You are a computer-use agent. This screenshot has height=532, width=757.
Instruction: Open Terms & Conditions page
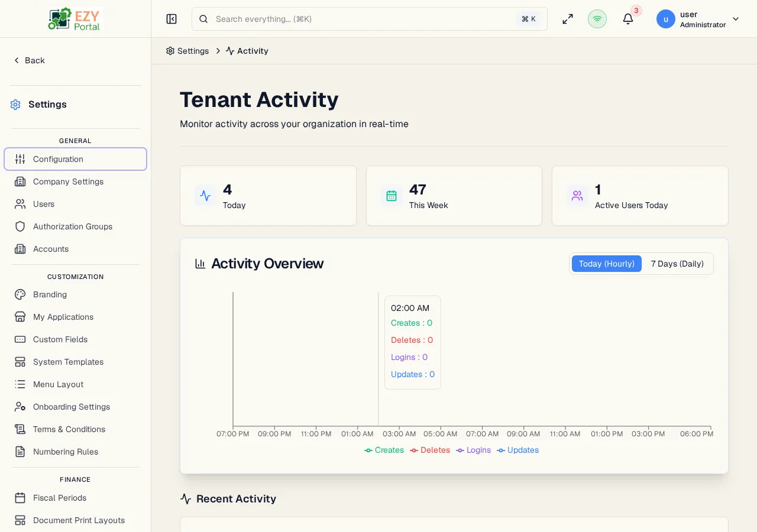tap(75, 429)
